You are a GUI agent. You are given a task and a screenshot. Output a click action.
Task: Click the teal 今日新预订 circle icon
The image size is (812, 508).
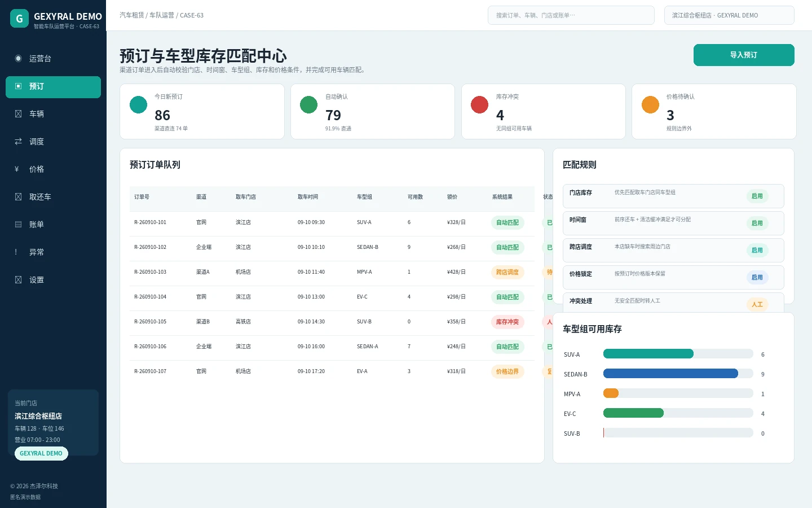138,104
